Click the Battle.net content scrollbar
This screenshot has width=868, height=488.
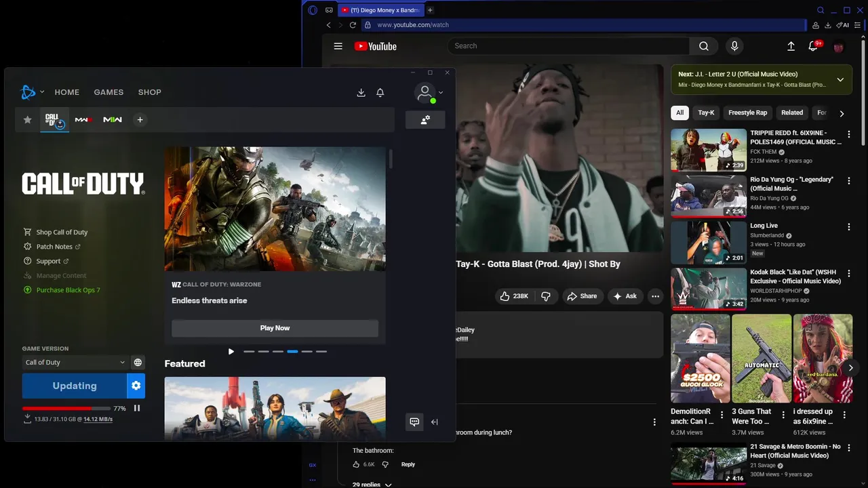[x=390, y=160]
